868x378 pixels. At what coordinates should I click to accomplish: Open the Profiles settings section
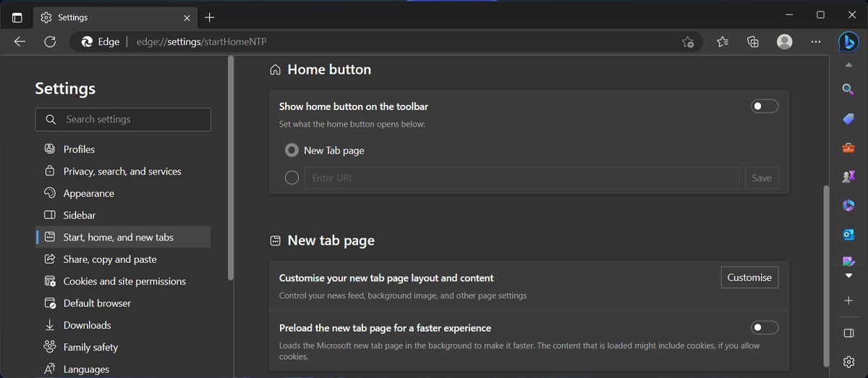click(123, 149)
